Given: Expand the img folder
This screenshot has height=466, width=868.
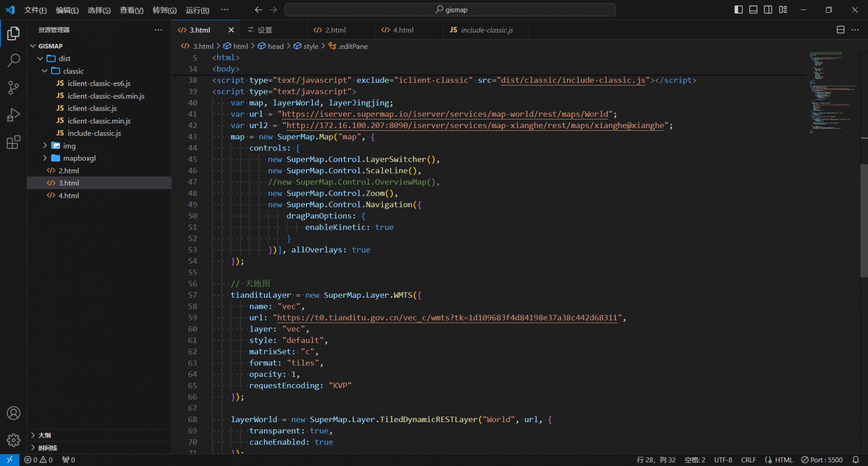Looking at the screenshot, I should [x=99, y=146].
